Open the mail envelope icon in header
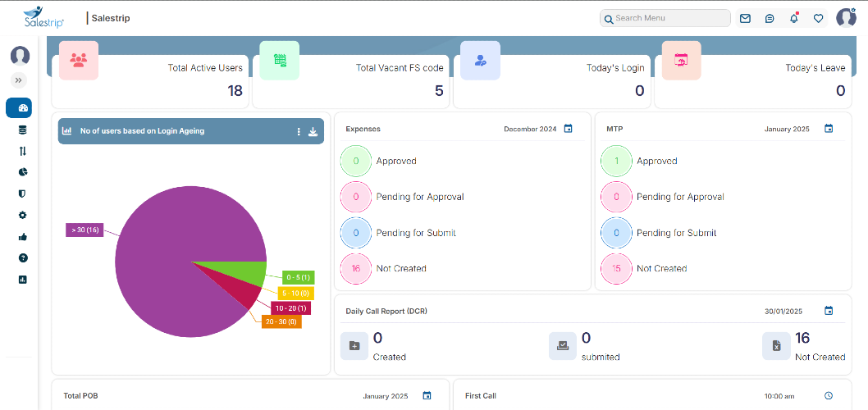868x410 pixels. pyautogui.click(x=745, y=18)
